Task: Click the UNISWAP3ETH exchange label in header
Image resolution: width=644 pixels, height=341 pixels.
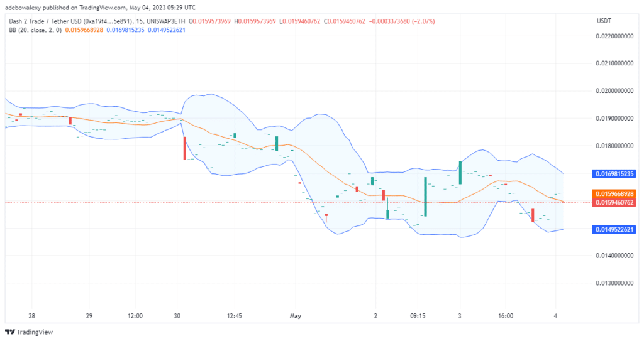Action: coord(166,21)
